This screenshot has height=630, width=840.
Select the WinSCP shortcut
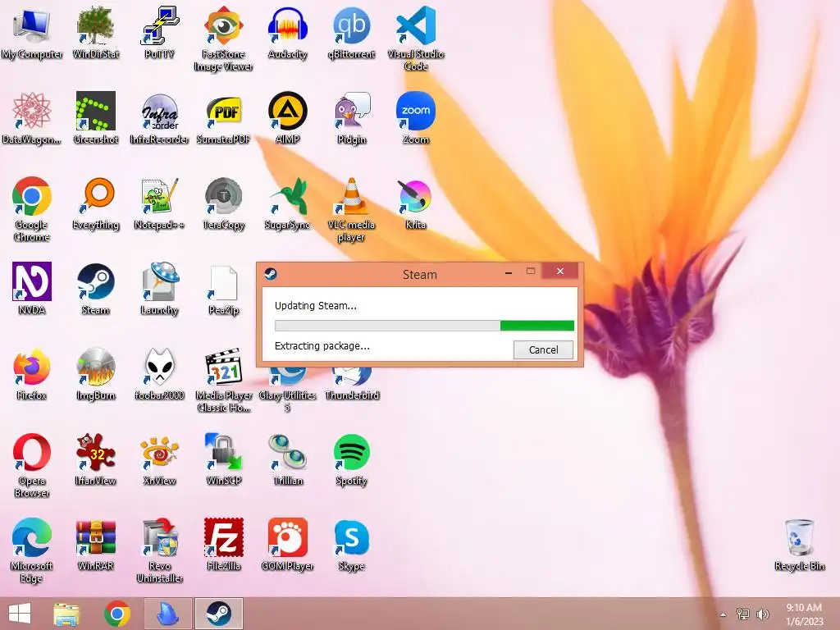pyautogui.click(x=223, y=459)
